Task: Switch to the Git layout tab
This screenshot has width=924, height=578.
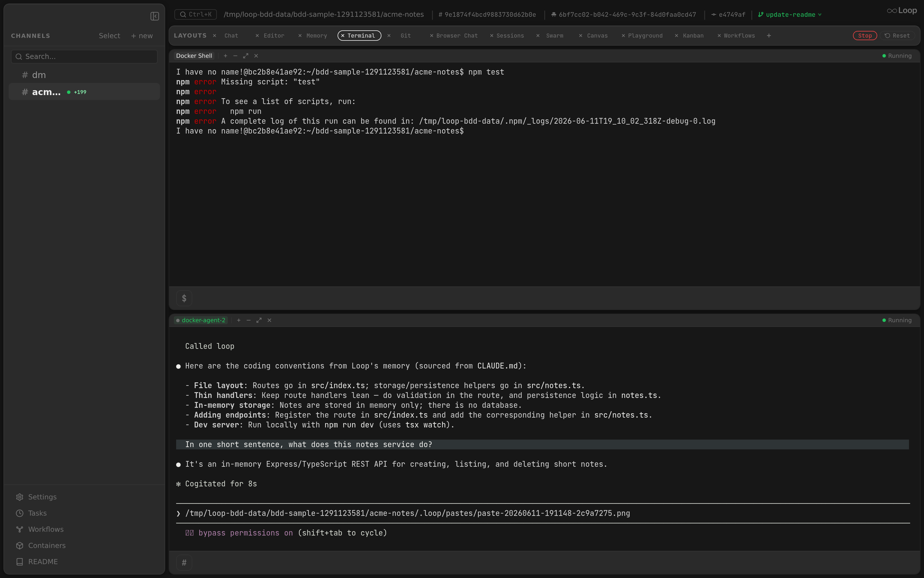Action: click(405, 36)
